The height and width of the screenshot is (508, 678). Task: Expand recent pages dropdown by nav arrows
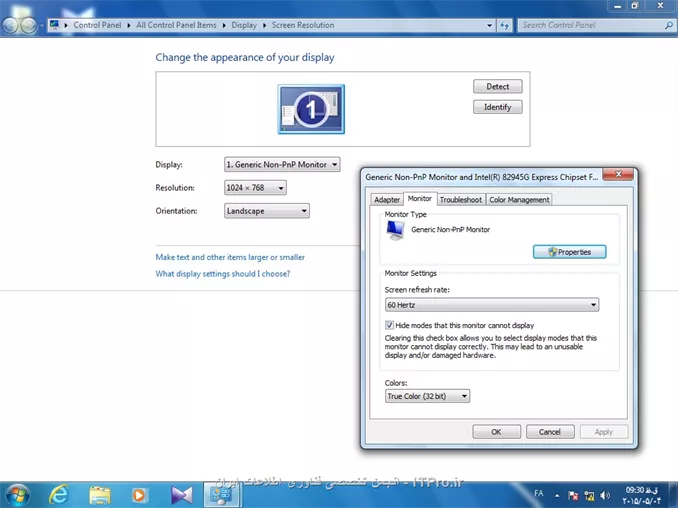[42, 26]
